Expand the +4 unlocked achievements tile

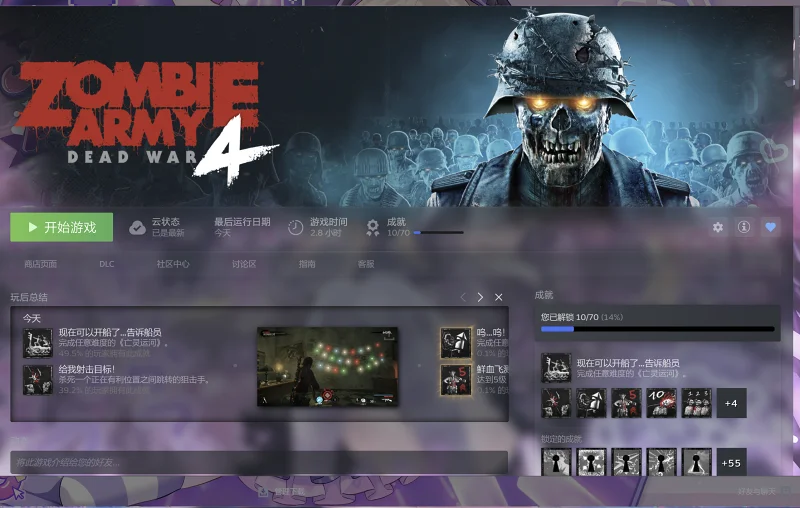point(731,403)
